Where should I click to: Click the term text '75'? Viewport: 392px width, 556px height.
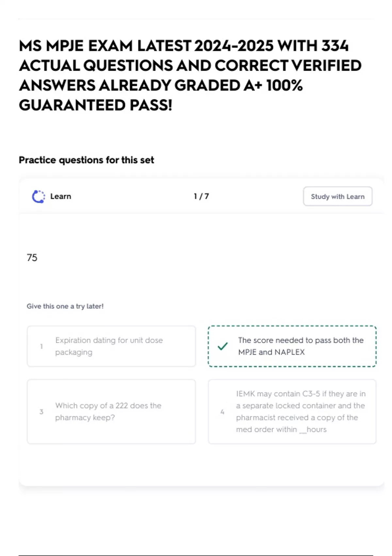pyautogui.click(x=32, y=258)
